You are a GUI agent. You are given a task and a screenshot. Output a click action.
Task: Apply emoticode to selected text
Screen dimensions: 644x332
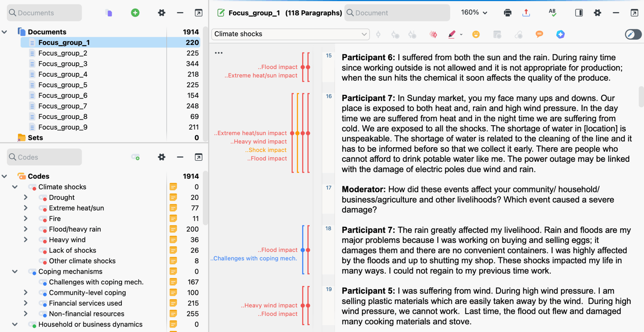pos(476,34)
